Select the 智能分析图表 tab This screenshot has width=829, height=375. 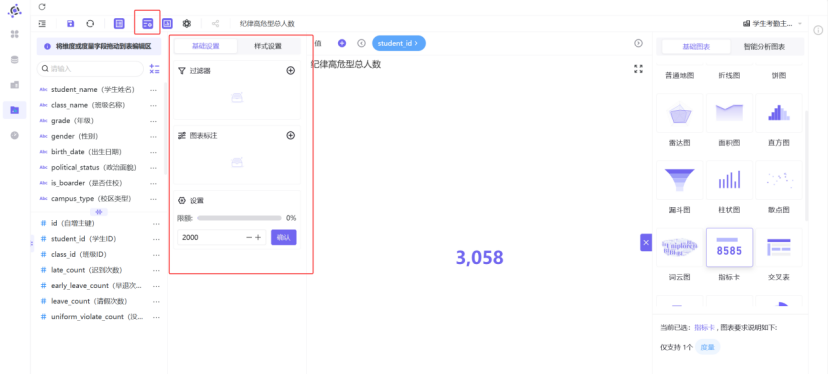(764, 47)
